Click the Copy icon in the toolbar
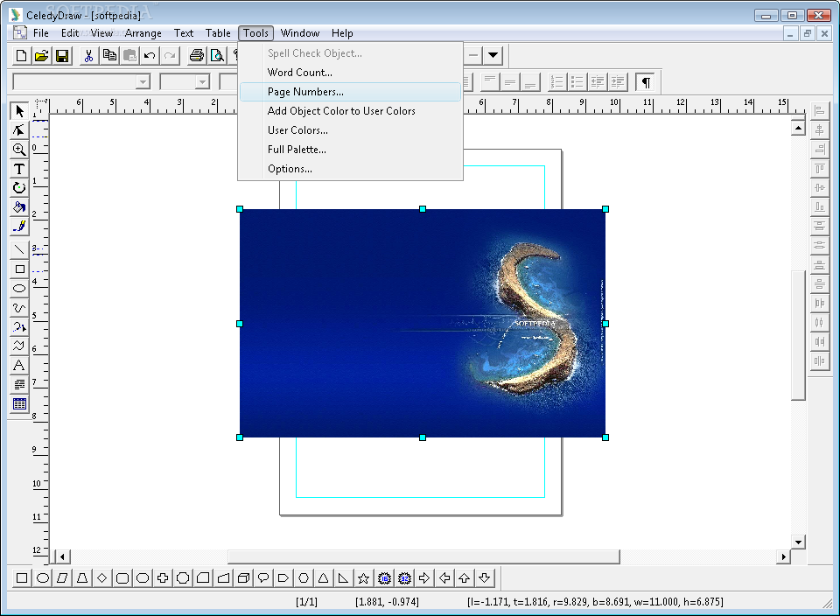Viewport: 840px width, 616px height. coord(109,56)
